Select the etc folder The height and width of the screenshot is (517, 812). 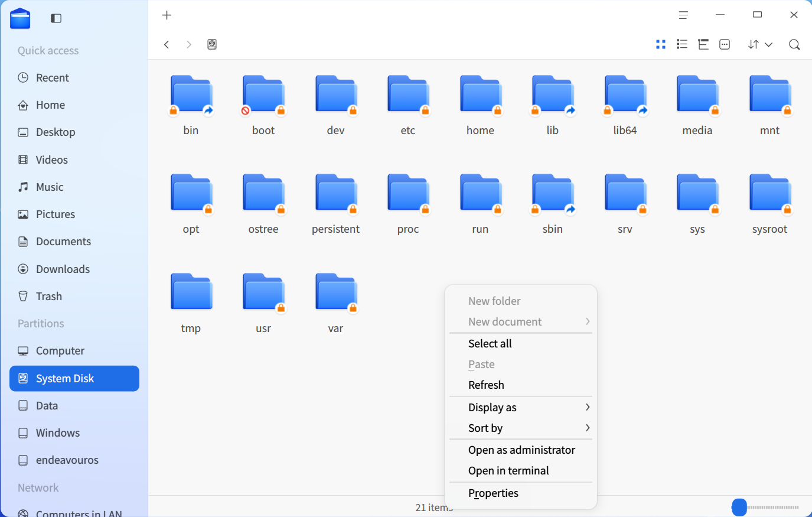point(408,105)
